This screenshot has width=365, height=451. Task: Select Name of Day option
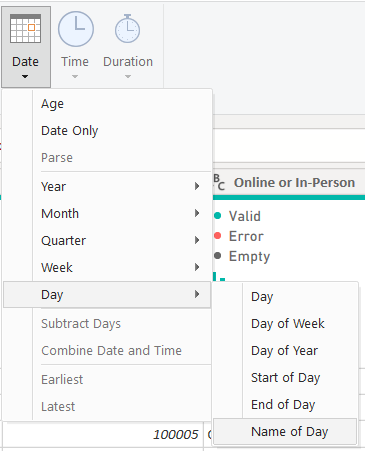pyautogui.click(x=285, y=432)
